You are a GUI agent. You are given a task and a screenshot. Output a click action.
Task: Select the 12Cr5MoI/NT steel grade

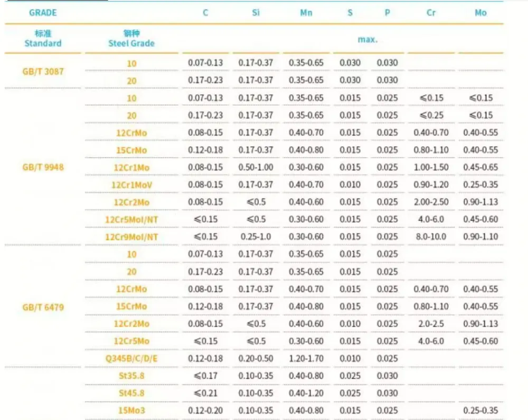pos(131,219)
